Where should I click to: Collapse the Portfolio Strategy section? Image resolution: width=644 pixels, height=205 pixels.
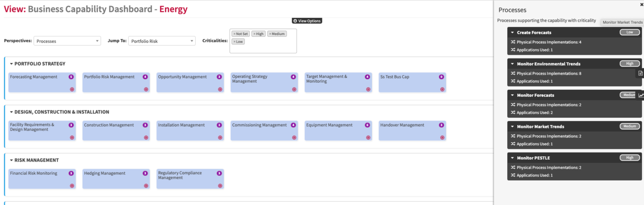point(12,64)
